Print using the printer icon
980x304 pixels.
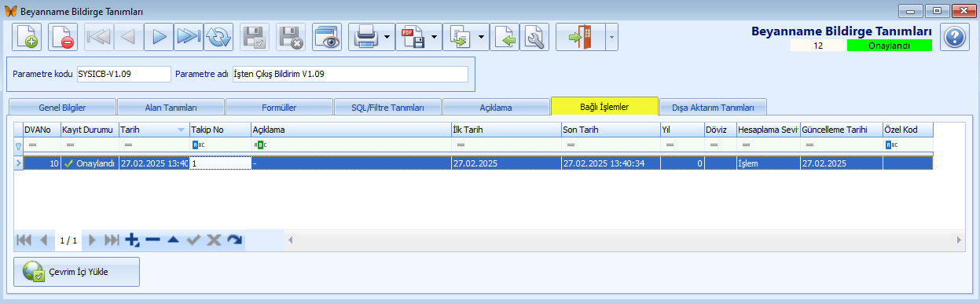(366, 37)
